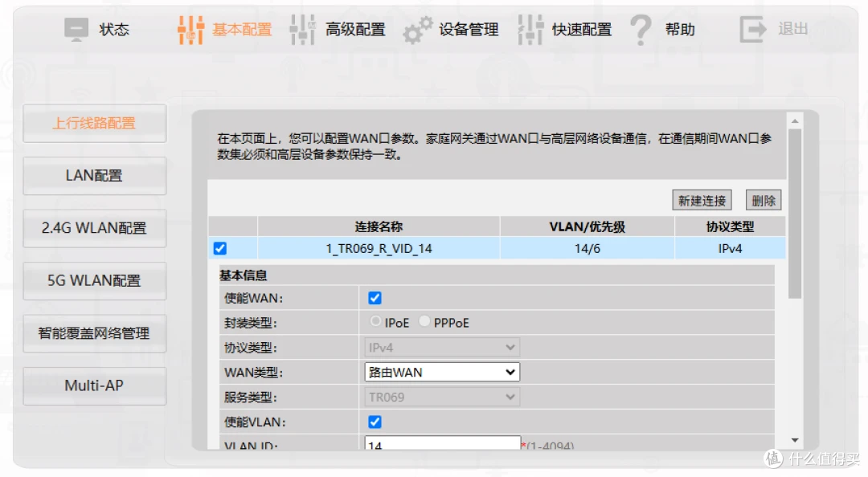Click the vertical scrollbar thumb
Image resolution: width=868 pixels, height=477 pixels.
pos(795,214)
